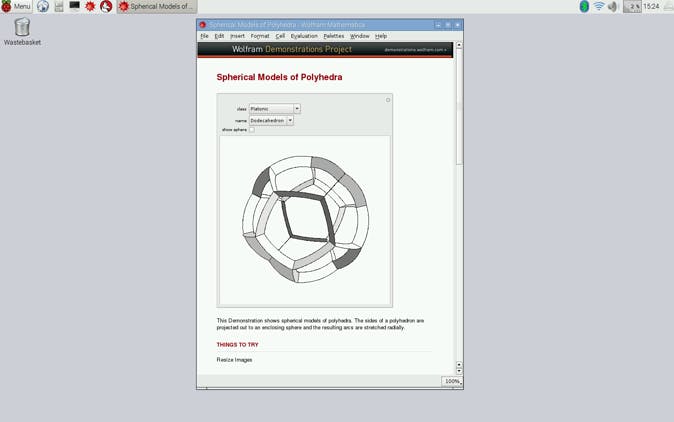
Task: Click the Wastebasket desktop icon
Action: (x=22, y=31)
